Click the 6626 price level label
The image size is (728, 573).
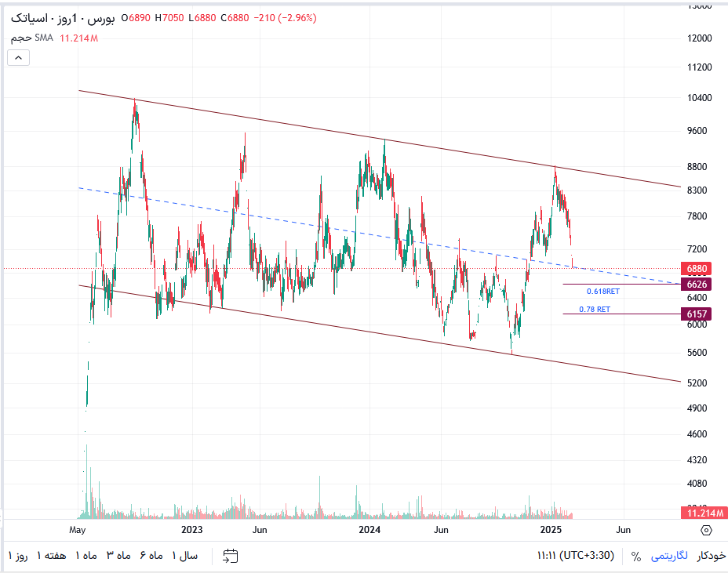tap(697, 285)
